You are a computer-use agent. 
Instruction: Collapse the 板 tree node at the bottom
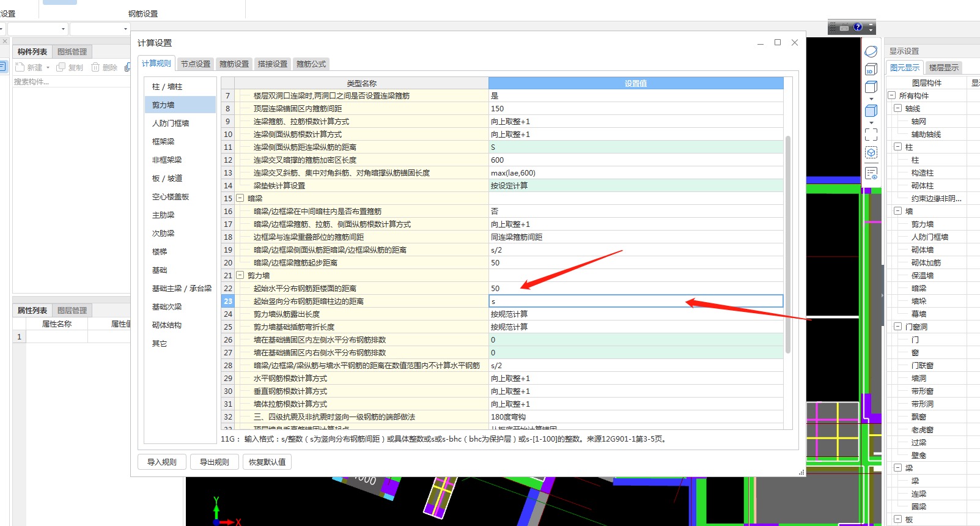(898, 519)
